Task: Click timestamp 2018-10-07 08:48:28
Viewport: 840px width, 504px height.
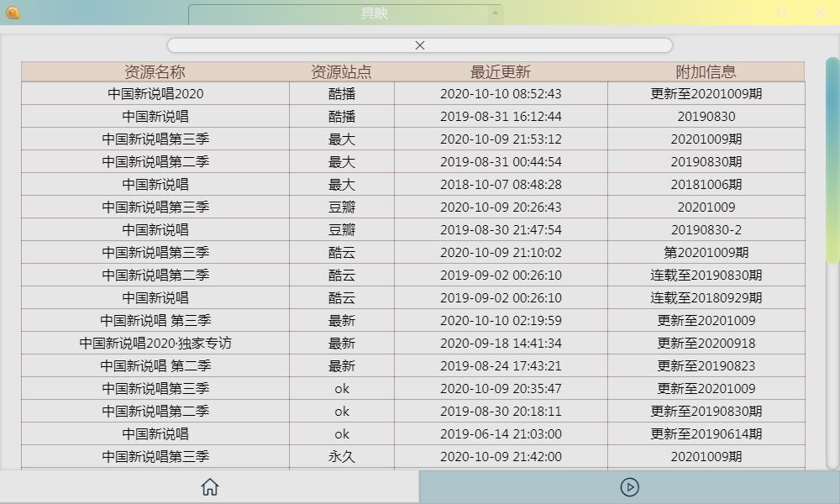Action: tap(501, 185)
